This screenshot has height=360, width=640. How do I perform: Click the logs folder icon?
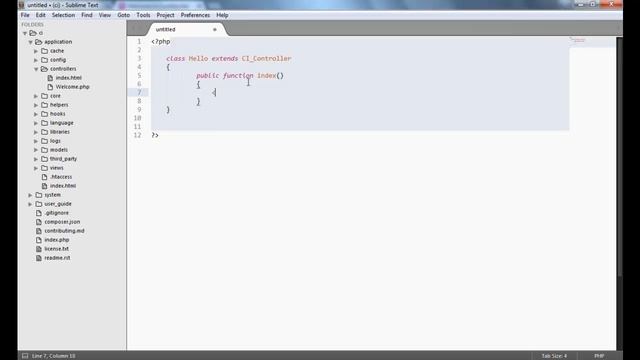coord(44,141)
